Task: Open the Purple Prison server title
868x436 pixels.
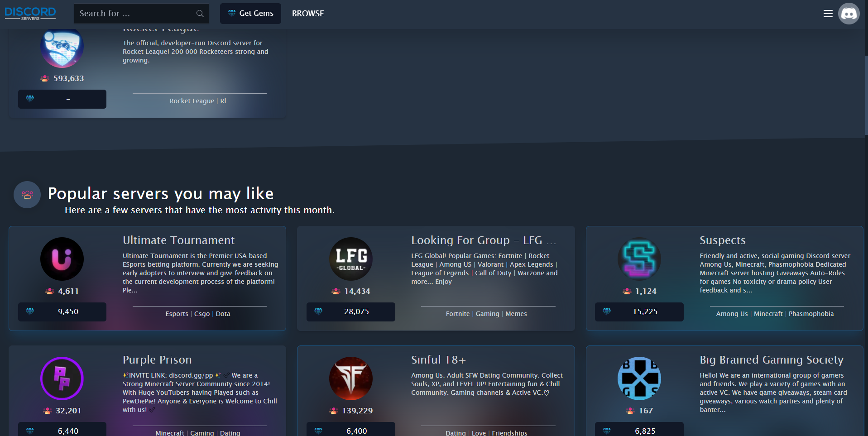Action: click(157, 360)
